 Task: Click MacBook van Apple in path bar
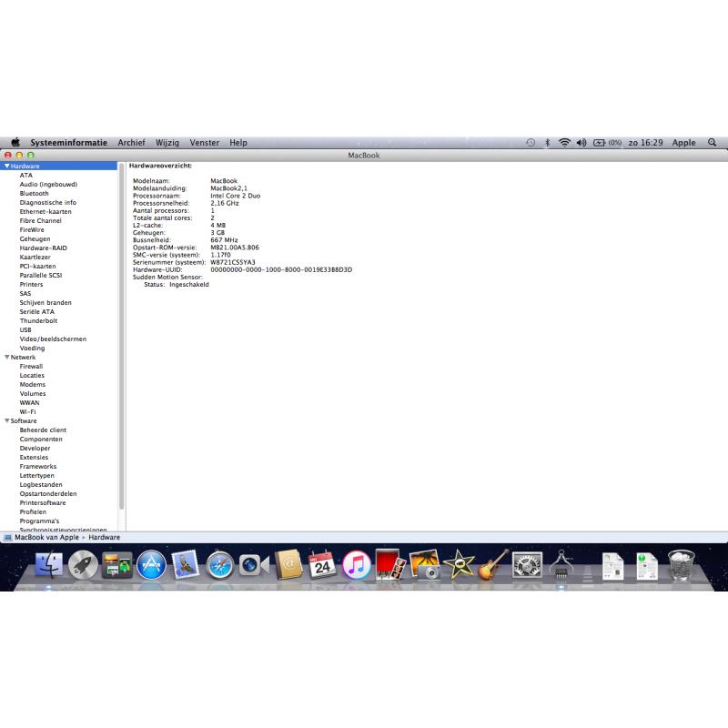click(x=47, y=537)
